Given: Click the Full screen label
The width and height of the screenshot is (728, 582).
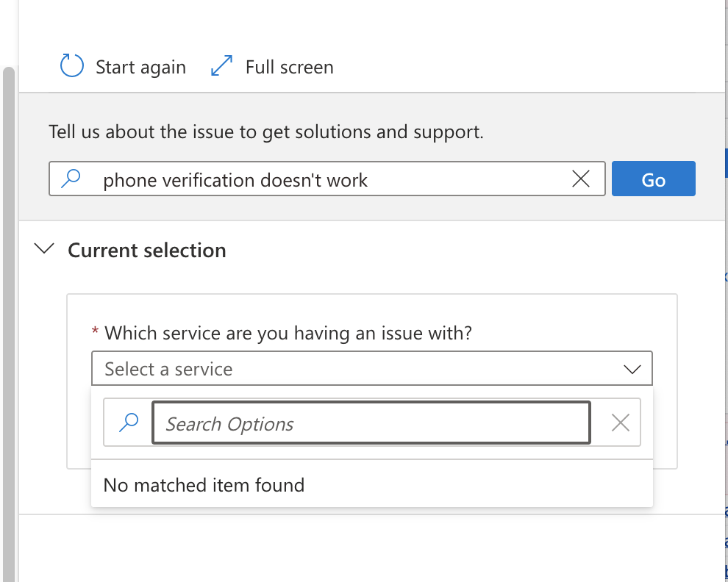Looking at the screenshot, I should (289, 68).
